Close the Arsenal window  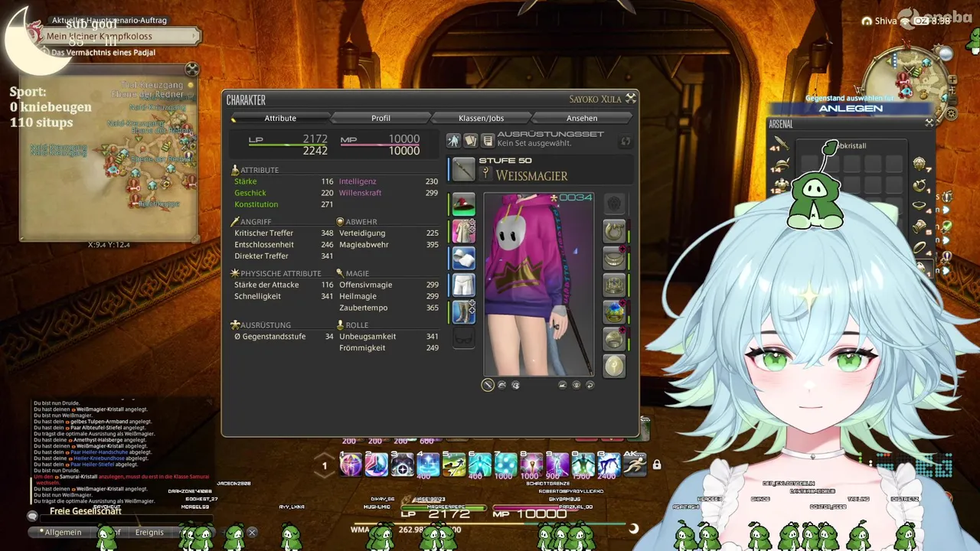click(x=929, y=122)
